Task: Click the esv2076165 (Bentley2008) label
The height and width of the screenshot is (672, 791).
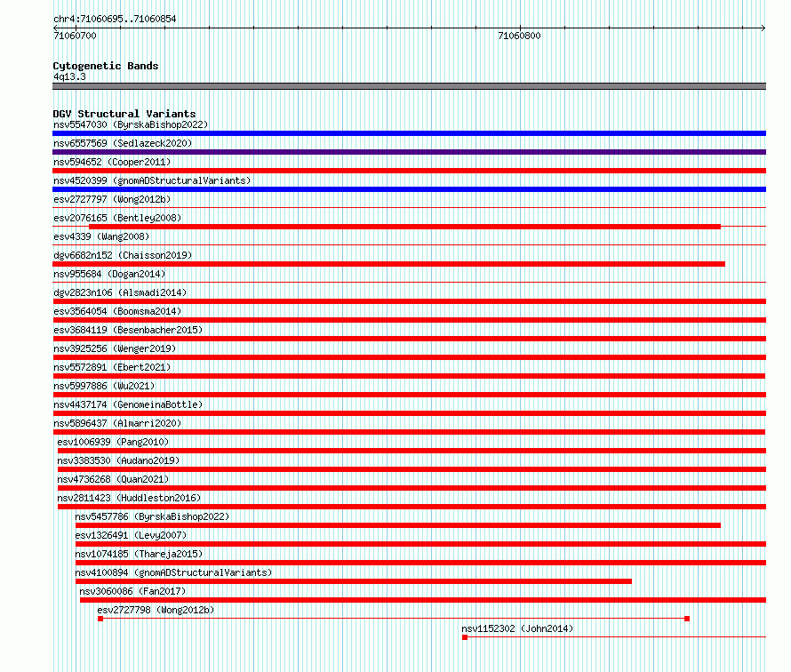Action: pyautogui.click(x=117, y=218)
